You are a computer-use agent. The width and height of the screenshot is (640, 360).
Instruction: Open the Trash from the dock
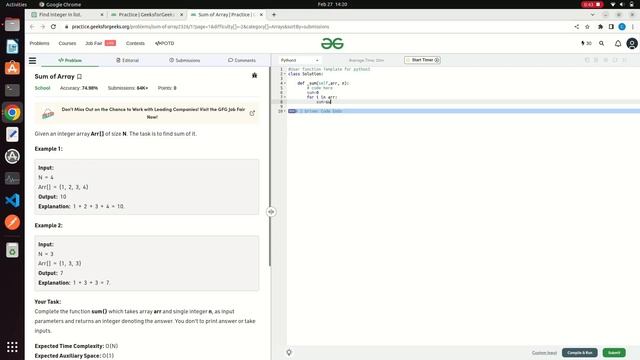tap(12, 250)
